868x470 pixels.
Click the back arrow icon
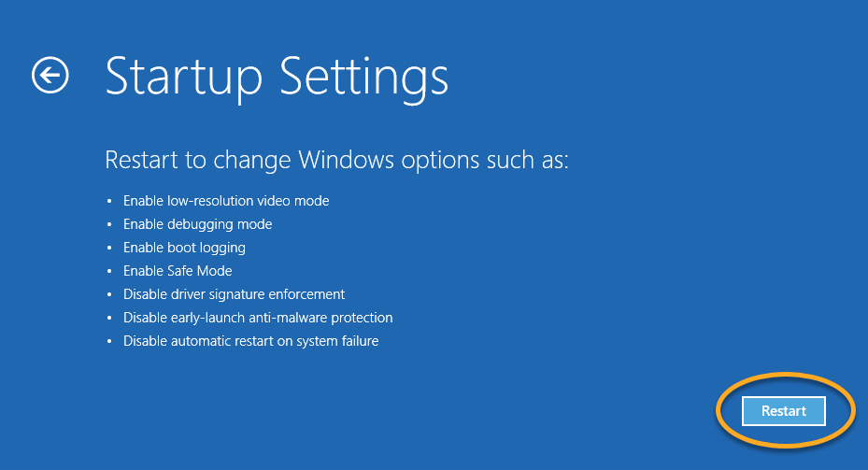[x=50, y=76]
